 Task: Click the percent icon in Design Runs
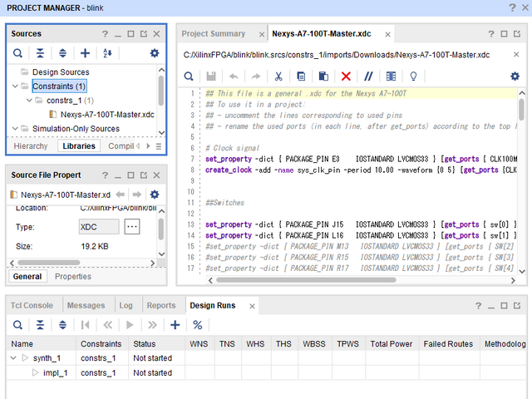pos(198,325)
